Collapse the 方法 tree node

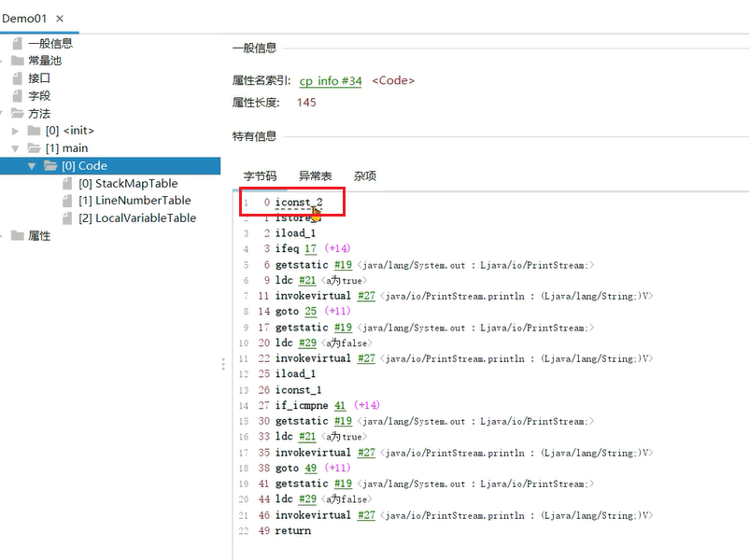coord(4,114)
